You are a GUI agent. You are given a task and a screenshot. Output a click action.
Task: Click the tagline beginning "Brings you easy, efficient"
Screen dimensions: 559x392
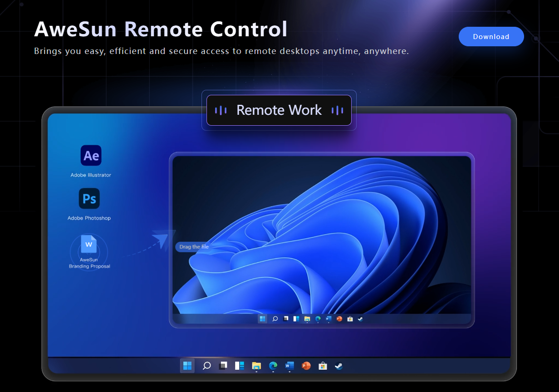tap(221, 51)
